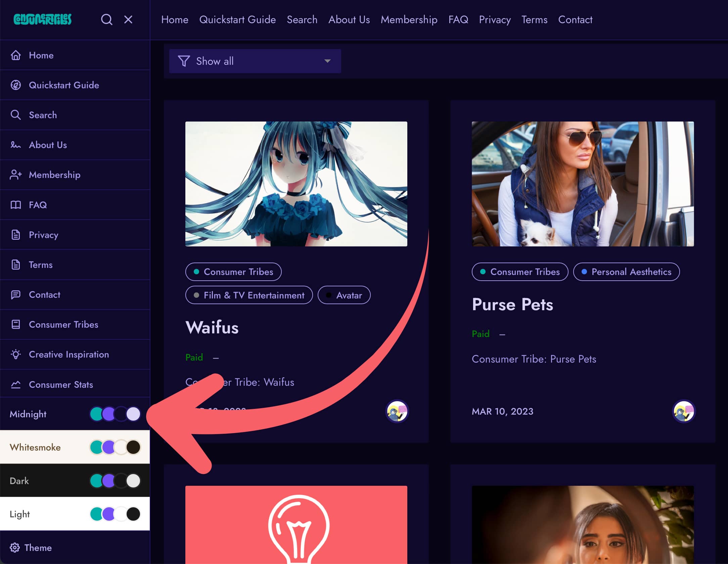Click the filter funnel icon

click(184, 61)
